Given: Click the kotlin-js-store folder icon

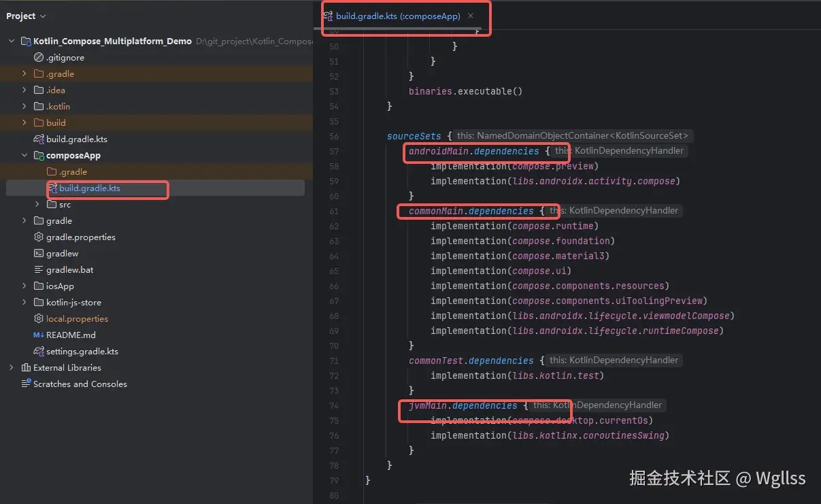Looking at the screenshot, I should click(39, 302).
